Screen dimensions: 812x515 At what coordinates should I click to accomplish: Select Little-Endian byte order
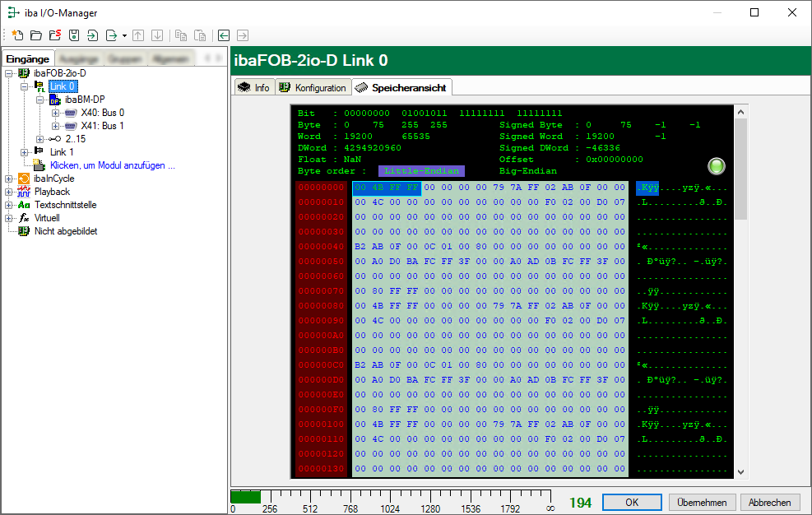(421, 171)
